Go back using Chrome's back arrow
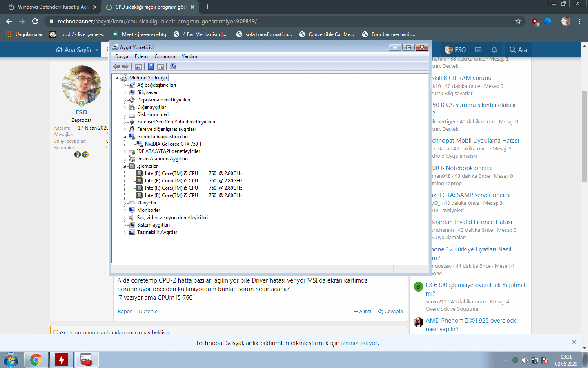The width and height of the screenshot is (588, 368). tap(9, 21)
